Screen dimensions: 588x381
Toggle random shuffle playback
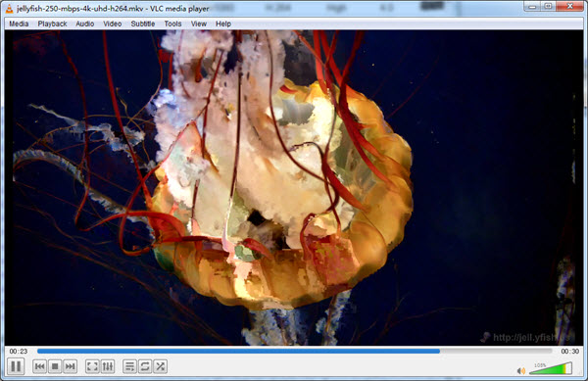pyautogui.click(x=160, y=366)
